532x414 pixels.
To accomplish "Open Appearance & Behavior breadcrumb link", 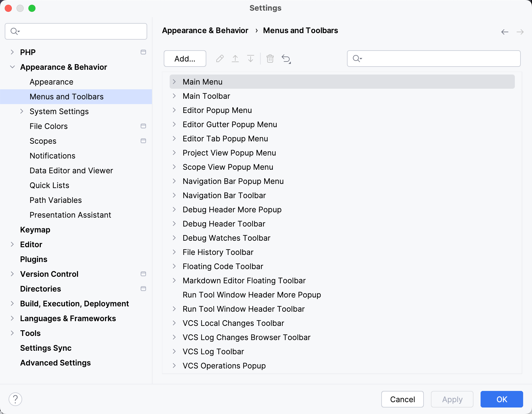I will [x=205, y=30].
